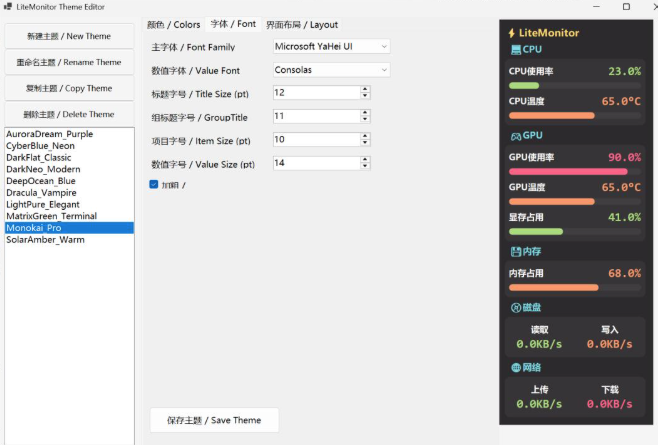Select the SolarAmber_Warm theme
This screenshot has width=658, height=445.
pos(70,240)
